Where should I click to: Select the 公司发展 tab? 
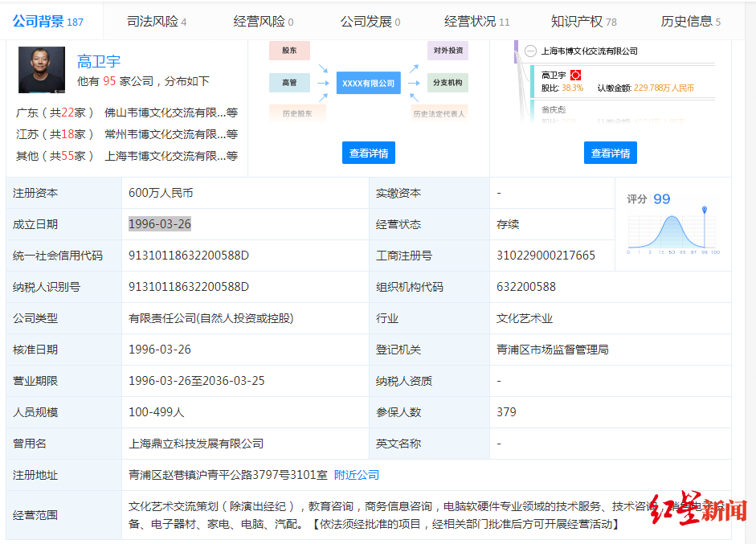(370, 22)
